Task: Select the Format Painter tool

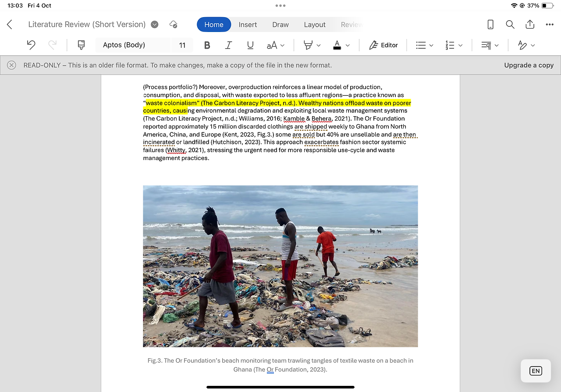Action: click(81, 45)
